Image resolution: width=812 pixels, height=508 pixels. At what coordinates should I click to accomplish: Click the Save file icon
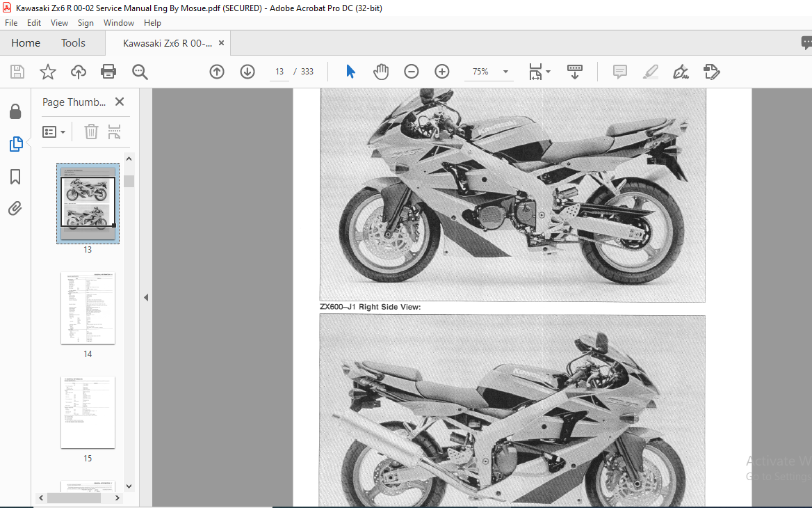click(x=17, y=72)
